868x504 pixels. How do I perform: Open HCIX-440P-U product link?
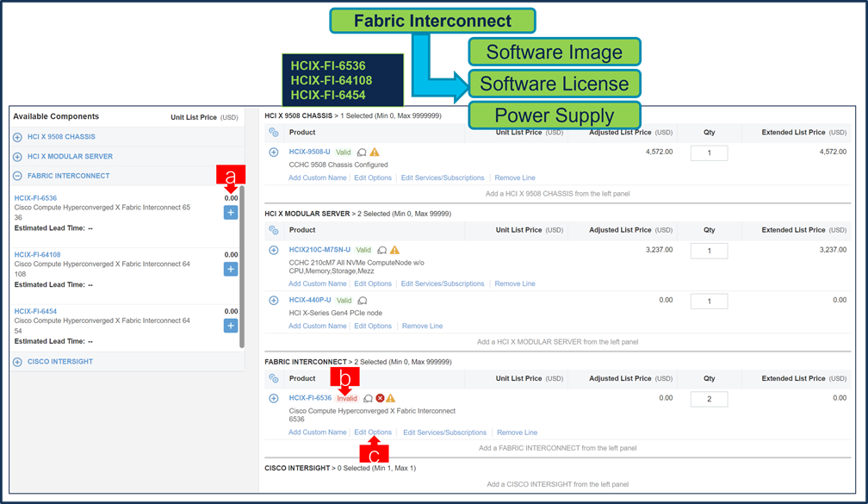(x=310, y=300)
